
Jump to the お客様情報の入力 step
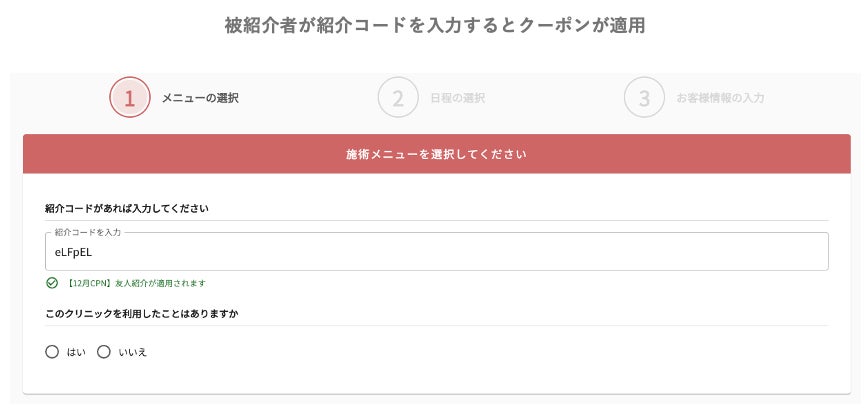point(720,98)
